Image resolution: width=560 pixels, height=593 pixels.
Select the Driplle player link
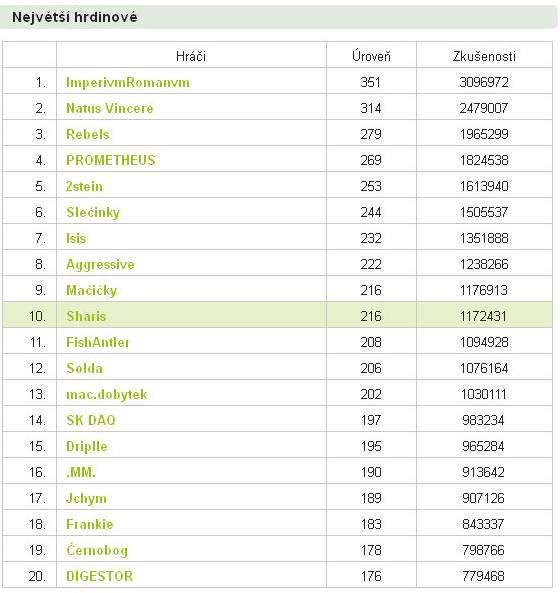[x=87, y=446]
